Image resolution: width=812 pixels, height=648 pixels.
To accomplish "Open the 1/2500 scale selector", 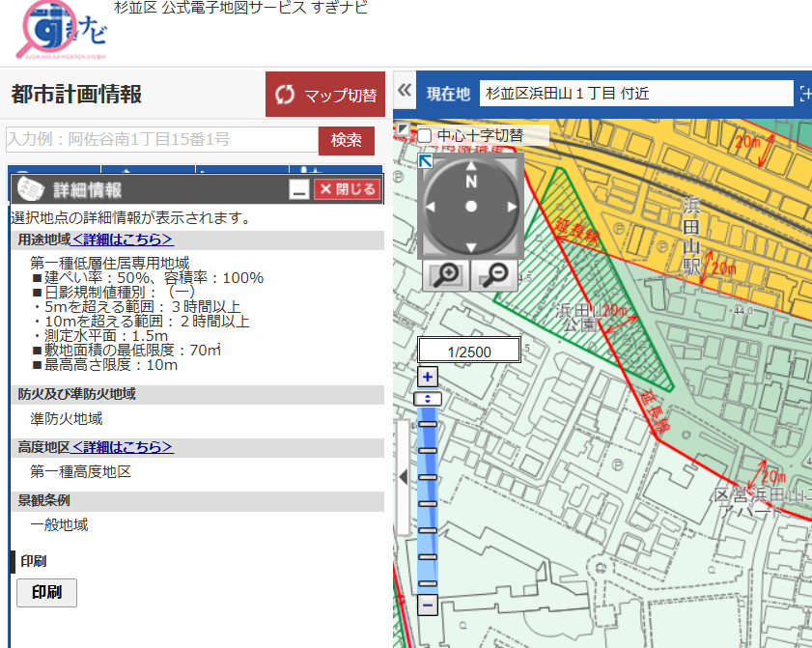I will point(469,352).
